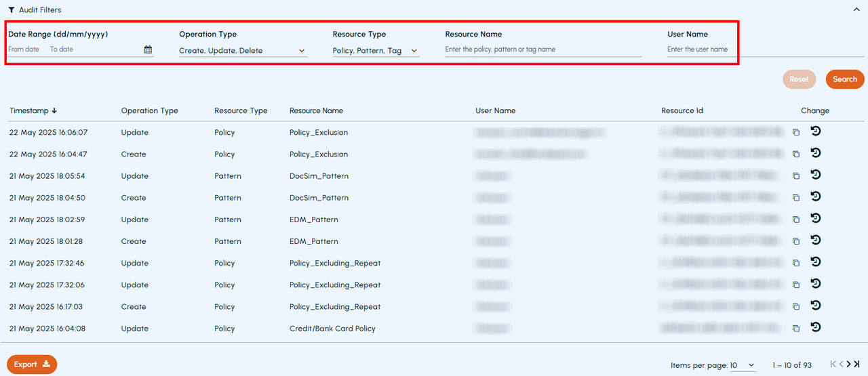View change history for Credit/Bank Card Policy row

click(x=816, y=327)
